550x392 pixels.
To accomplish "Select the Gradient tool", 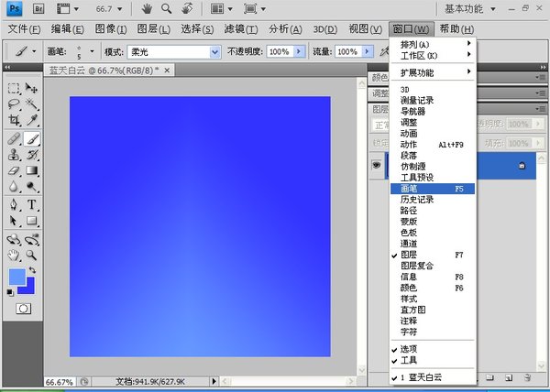I will coord(31,170).
